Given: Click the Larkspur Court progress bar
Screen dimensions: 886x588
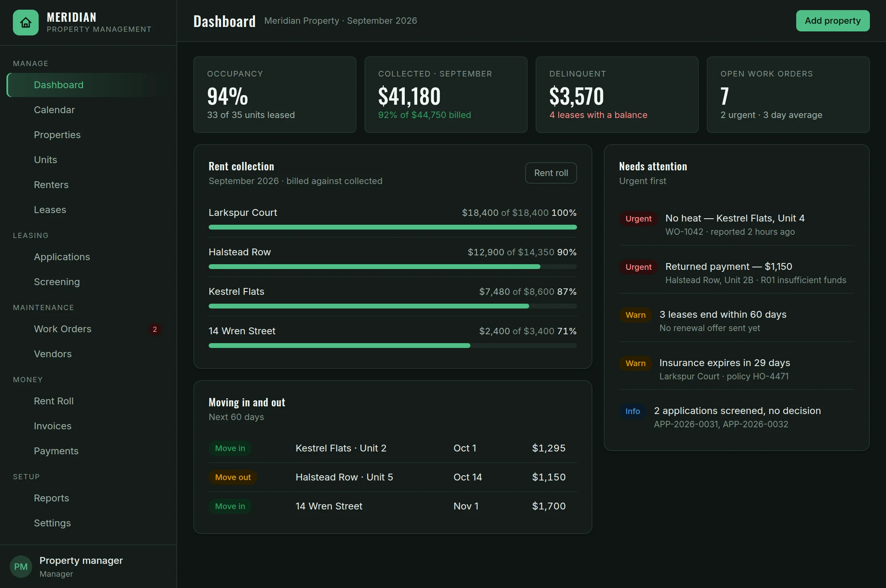Looking at the screenshot, I should 393,227.
